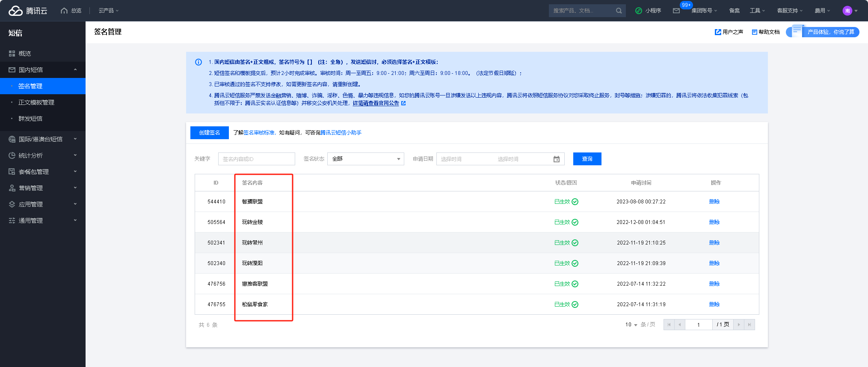Open 腾讯云短信小助手 link
The width and height of the screenshot is (868, 367).
[x=341, y=133]
